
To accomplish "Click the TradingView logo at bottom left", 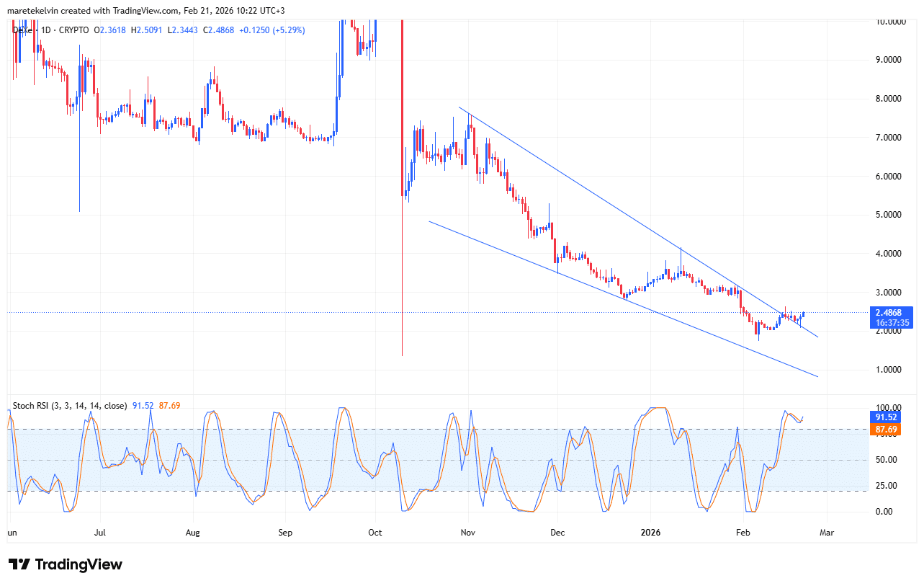I will pos(65,564).
